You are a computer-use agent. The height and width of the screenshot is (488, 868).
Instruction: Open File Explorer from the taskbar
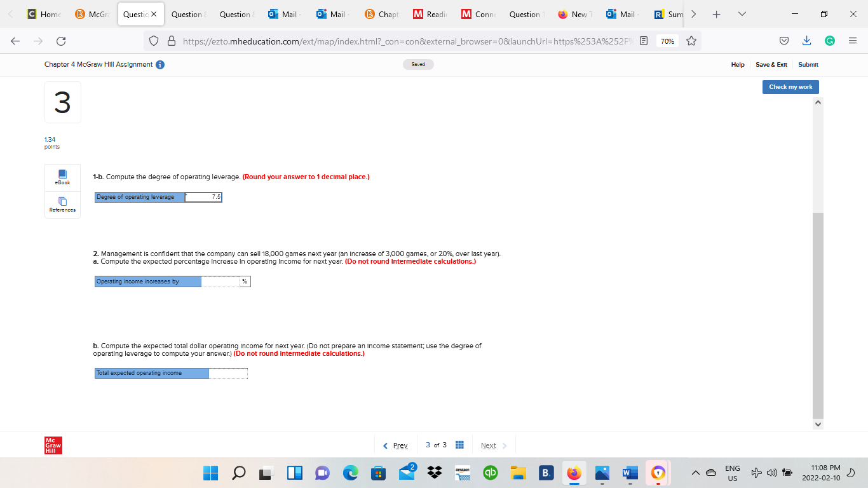coord(519,473)
